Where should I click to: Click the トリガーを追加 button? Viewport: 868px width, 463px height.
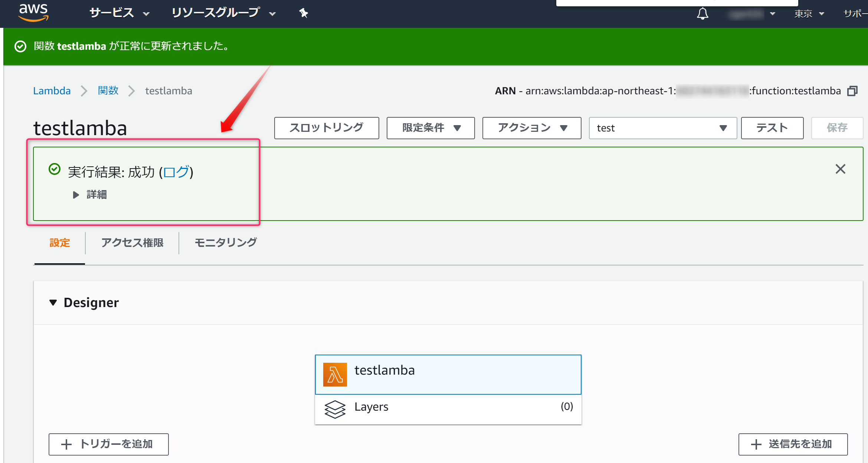[108, 444]
